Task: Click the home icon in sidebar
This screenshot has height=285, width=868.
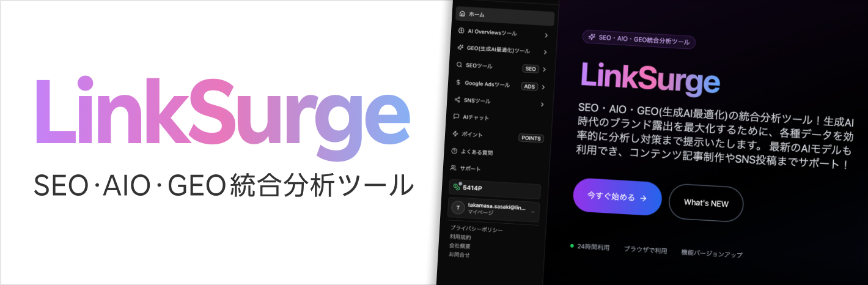Action: (x=462, y=13)
